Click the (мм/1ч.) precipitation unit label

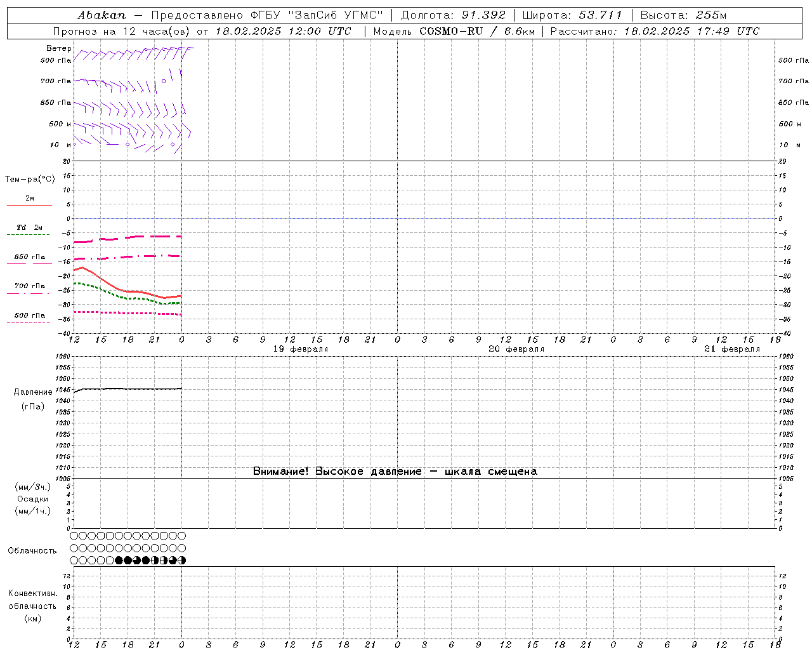tap(33, 511)
